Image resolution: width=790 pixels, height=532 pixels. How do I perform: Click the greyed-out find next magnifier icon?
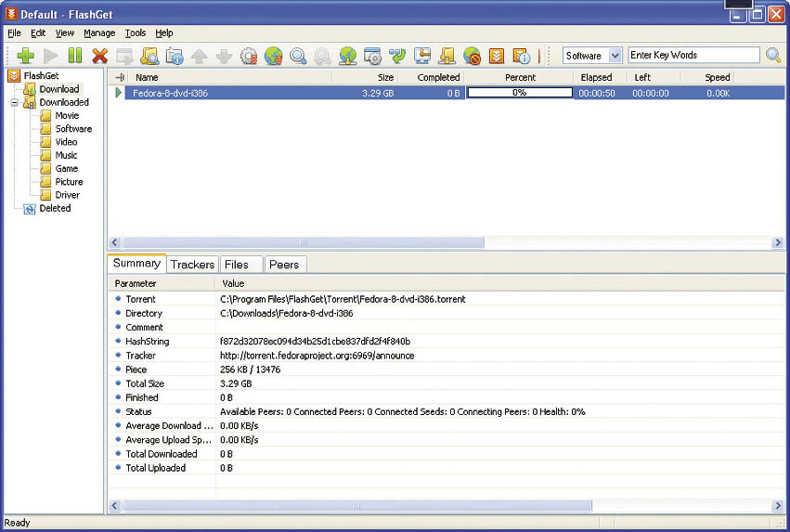(322, 56)
